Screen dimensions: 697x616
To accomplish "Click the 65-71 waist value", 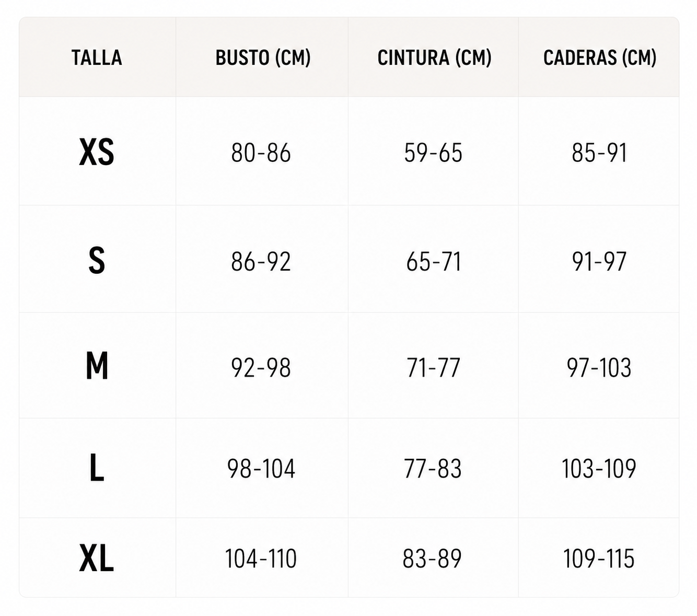I will coord(433,261).
